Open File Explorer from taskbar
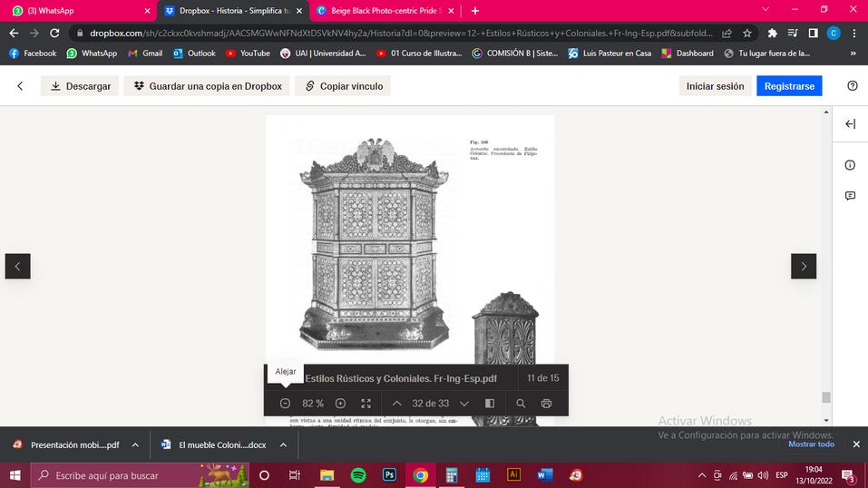 coord(327,475)
